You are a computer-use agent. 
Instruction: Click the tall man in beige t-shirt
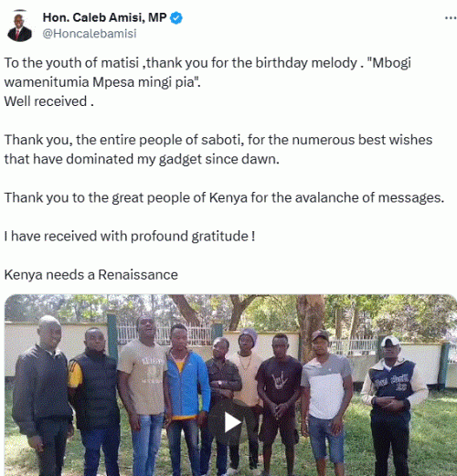point(142,396)
